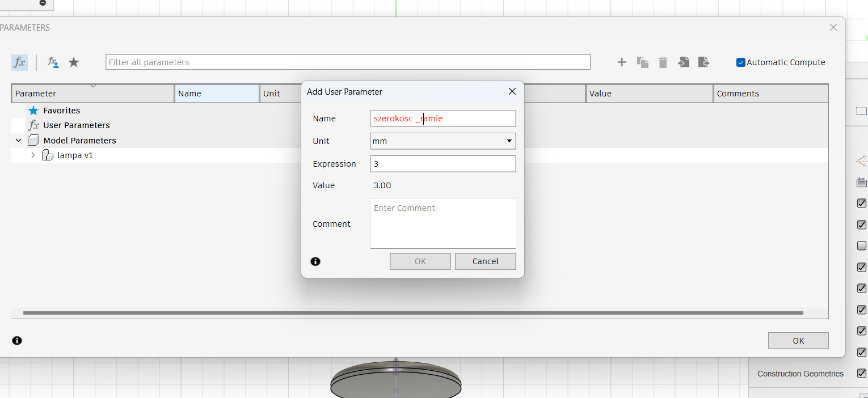Click the box icon beside Model Parameters

(x=33, y=141)
